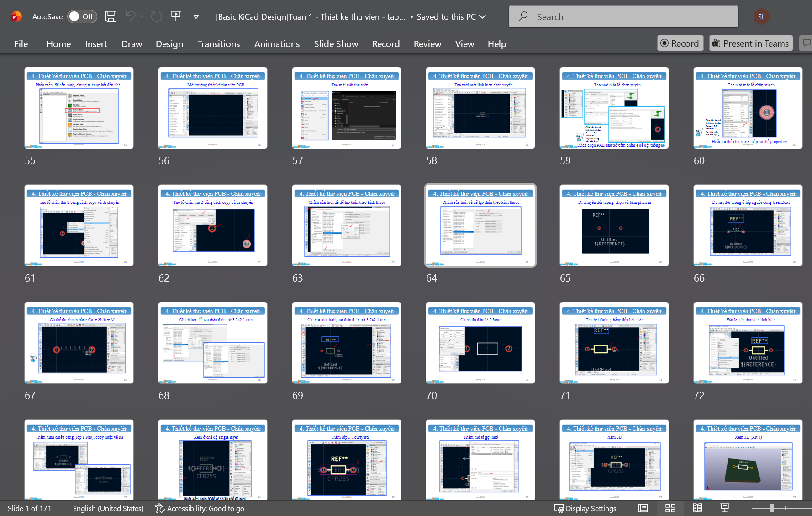
Task: Adjust the zoom slider handle
Action: click(771, 508)
